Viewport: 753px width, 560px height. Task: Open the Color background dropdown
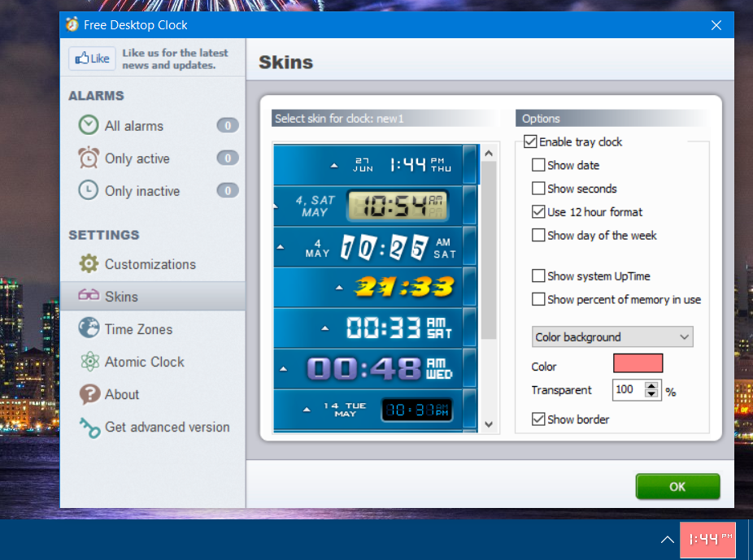612,336
